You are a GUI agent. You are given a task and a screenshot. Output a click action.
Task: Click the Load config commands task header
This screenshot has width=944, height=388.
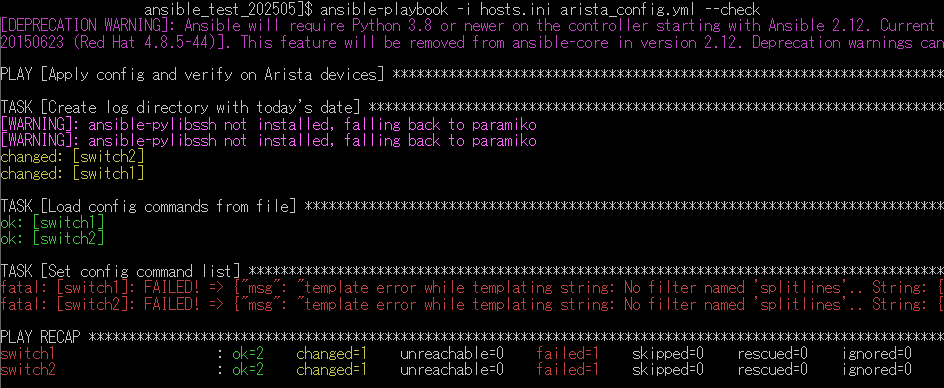coord(472,207)
